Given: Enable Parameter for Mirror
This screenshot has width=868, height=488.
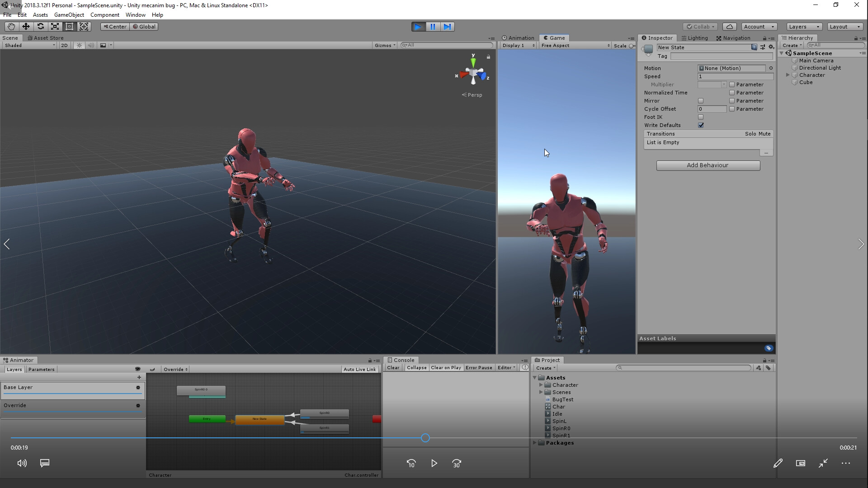Looking at the screenshot, I should pyautogui.click(x=731, y=101).
